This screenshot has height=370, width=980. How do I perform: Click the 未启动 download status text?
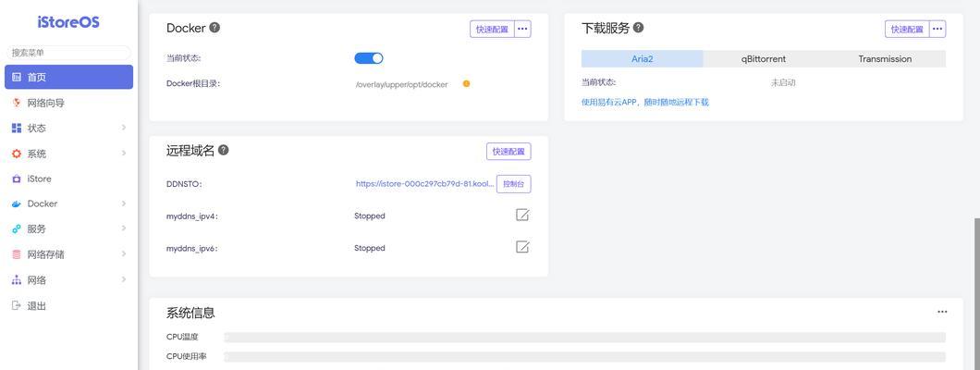point(783,82)
